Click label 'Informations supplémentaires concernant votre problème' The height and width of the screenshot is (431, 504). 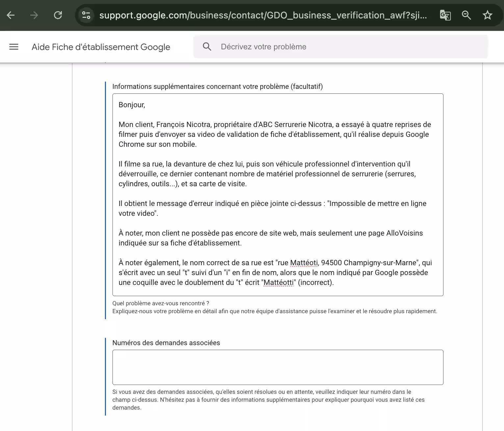click(217, 87)
